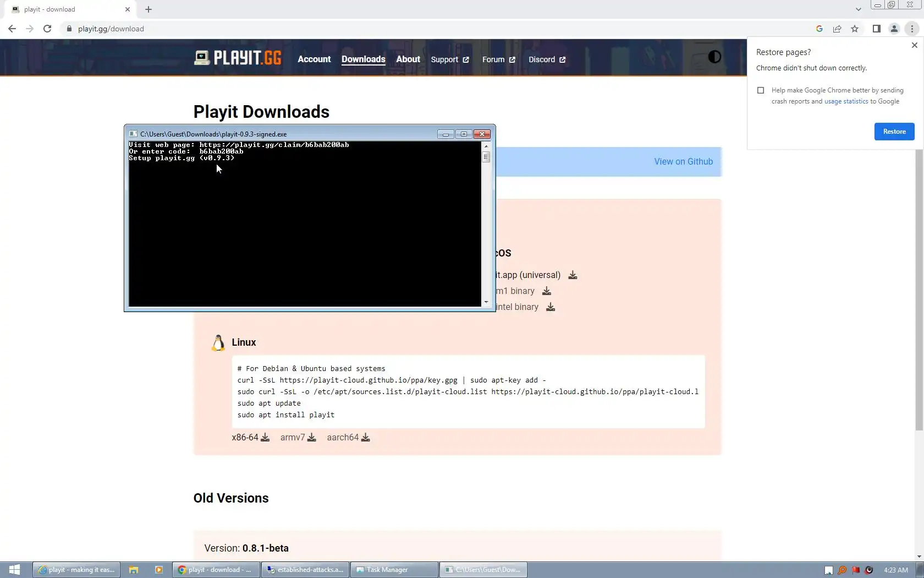
Task: Open the Windows Start button
Action: (15, 570)
